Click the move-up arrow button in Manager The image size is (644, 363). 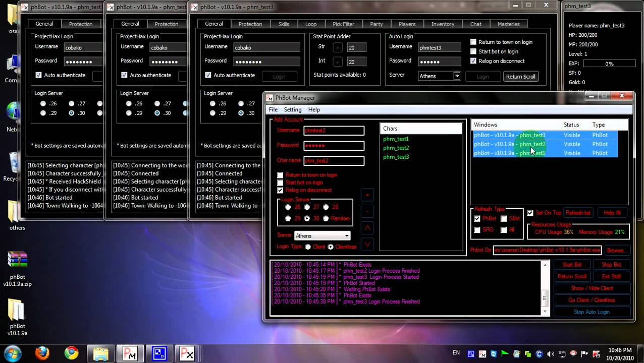[367, 228]
